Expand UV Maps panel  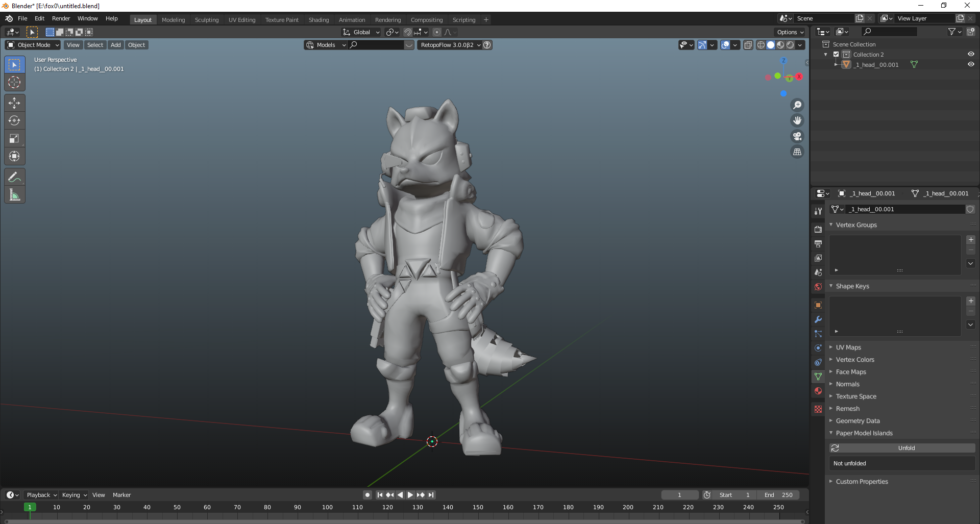[x=848, y=347]
